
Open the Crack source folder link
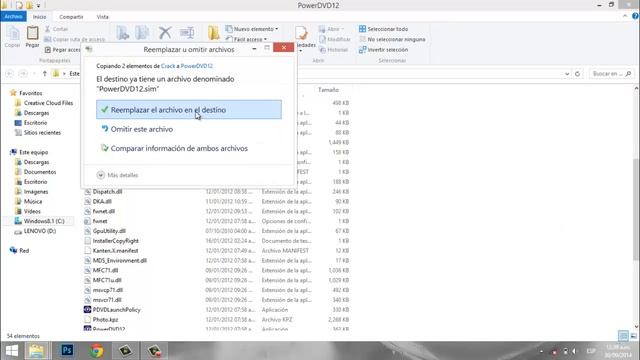[168, 66]
